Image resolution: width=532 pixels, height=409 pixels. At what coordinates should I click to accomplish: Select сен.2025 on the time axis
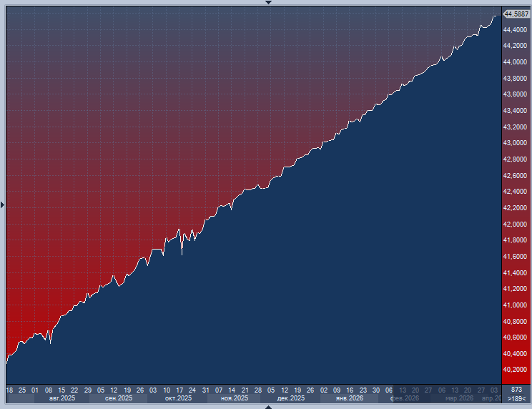119,398
